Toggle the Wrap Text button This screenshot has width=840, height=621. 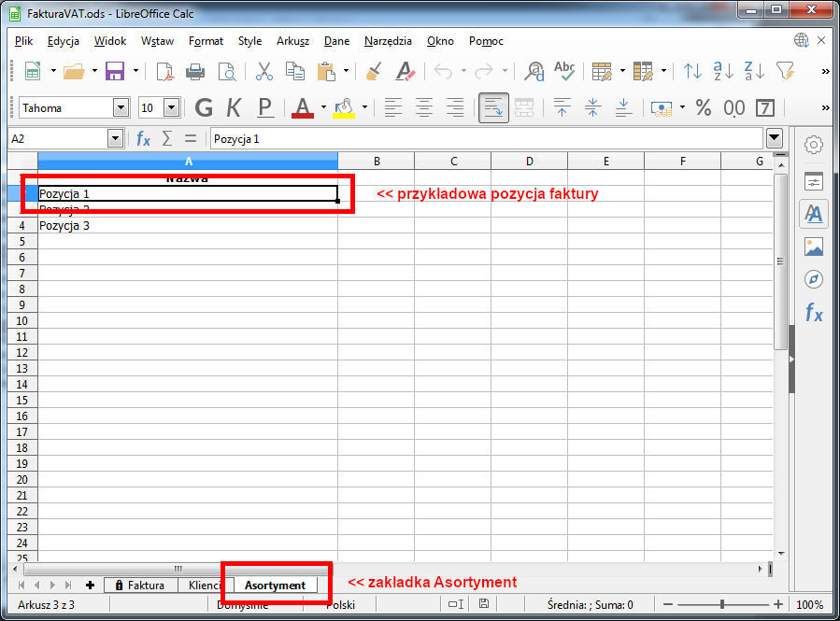click(x=493, y=108)
